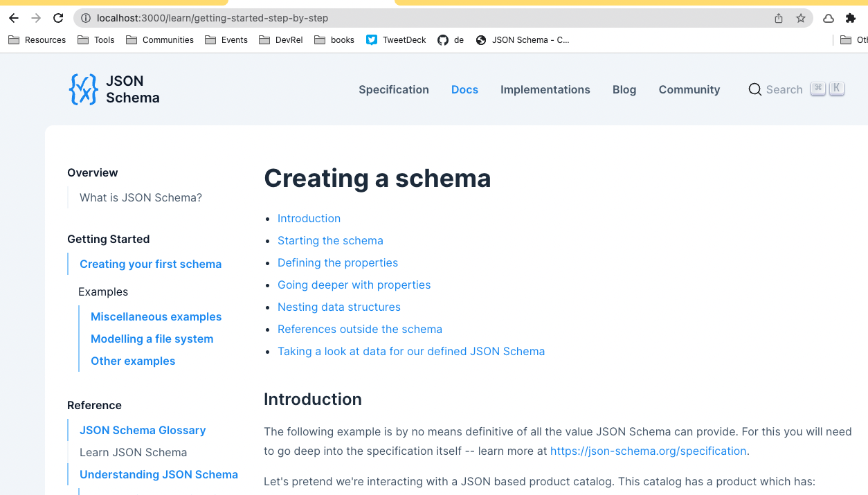Open the TweetDeck bookmark
868x495 pixels.
click(395, 39)
